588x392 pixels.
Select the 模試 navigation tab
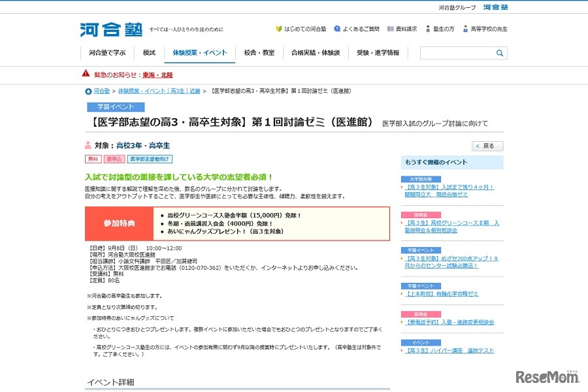(x=148, y=52)
